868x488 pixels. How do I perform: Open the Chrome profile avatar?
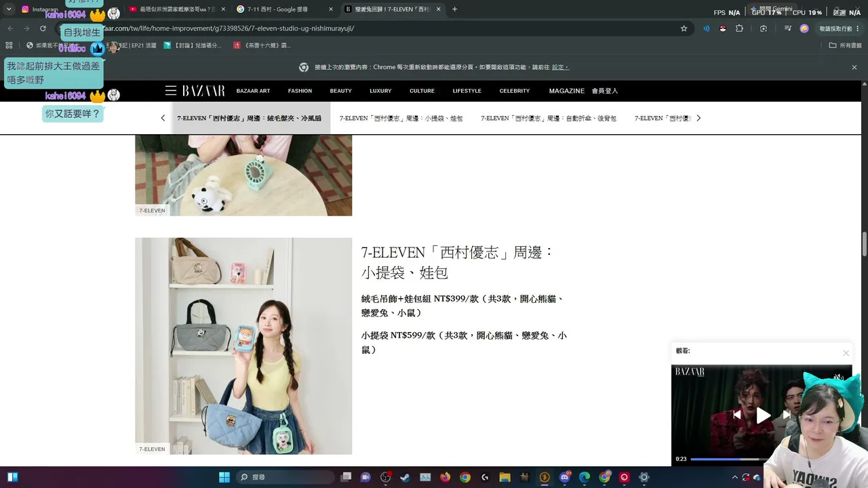[x=804, y=28]
